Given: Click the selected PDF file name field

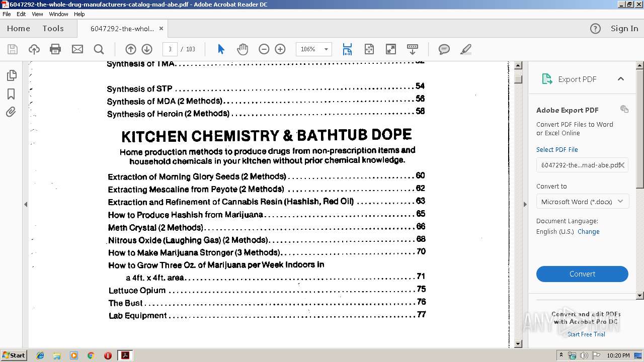Looking at the screenshot, I should pyautogui.click(x=582, y=165).
